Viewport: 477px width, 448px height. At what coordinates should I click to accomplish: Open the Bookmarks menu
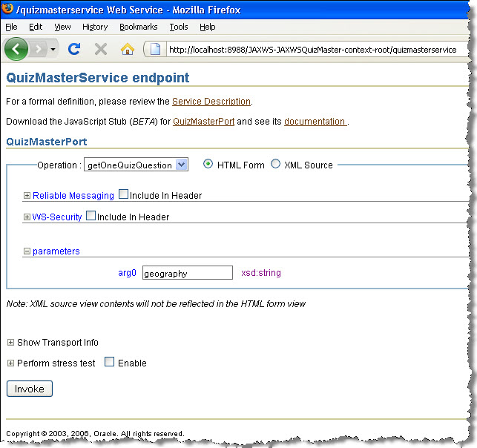coord(138,27)
